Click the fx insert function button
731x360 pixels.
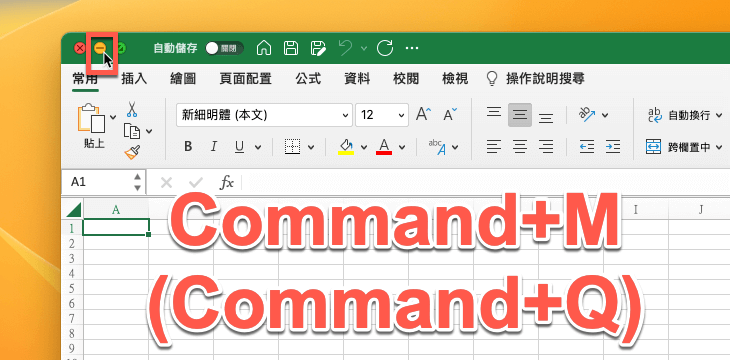pos(227,182)
